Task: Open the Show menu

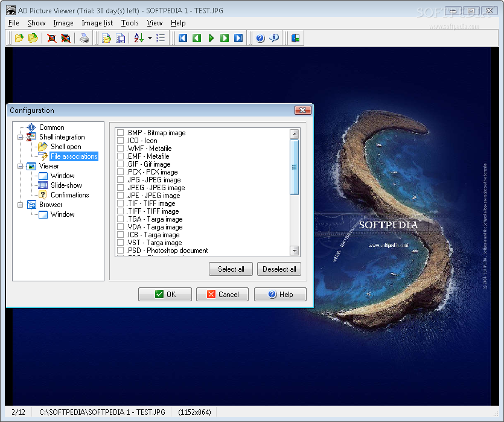Action: [x=36, y=23]
